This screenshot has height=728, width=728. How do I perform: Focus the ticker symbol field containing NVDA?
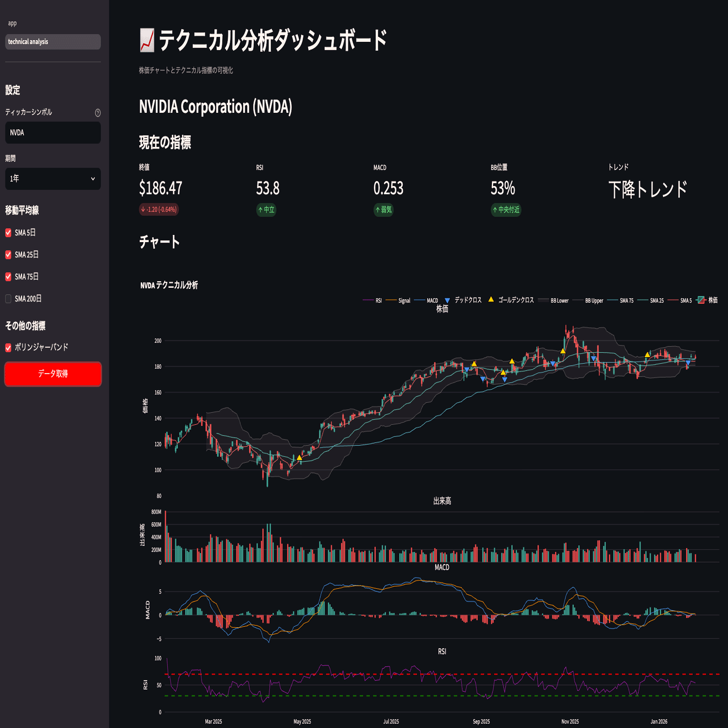click(x=53, y=133)
